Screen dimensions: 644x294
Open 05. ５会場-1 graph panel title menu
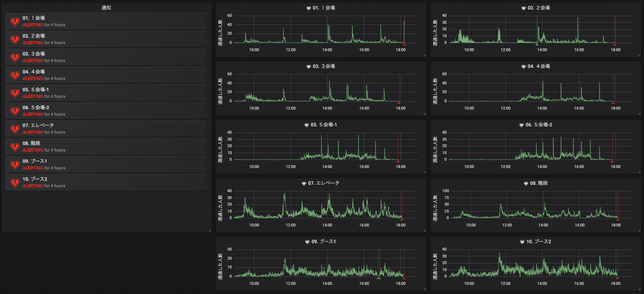coord(324,125)
